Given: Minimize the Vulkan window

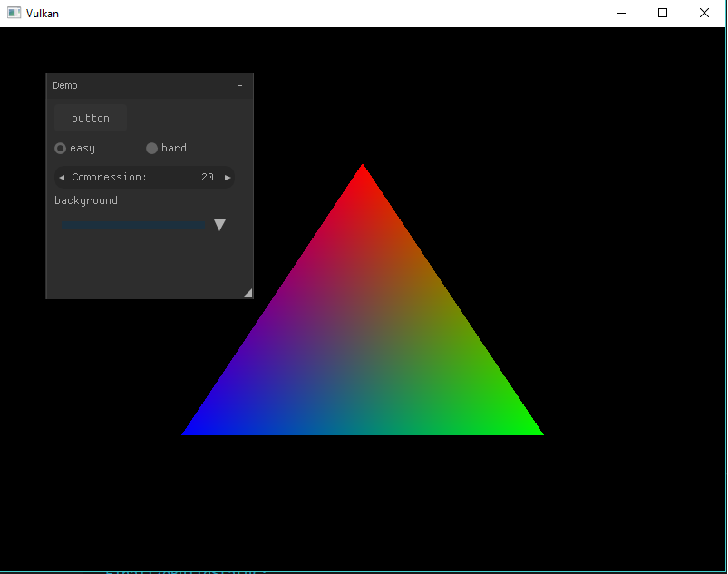Looking at the screenshot, I should 622,13.
